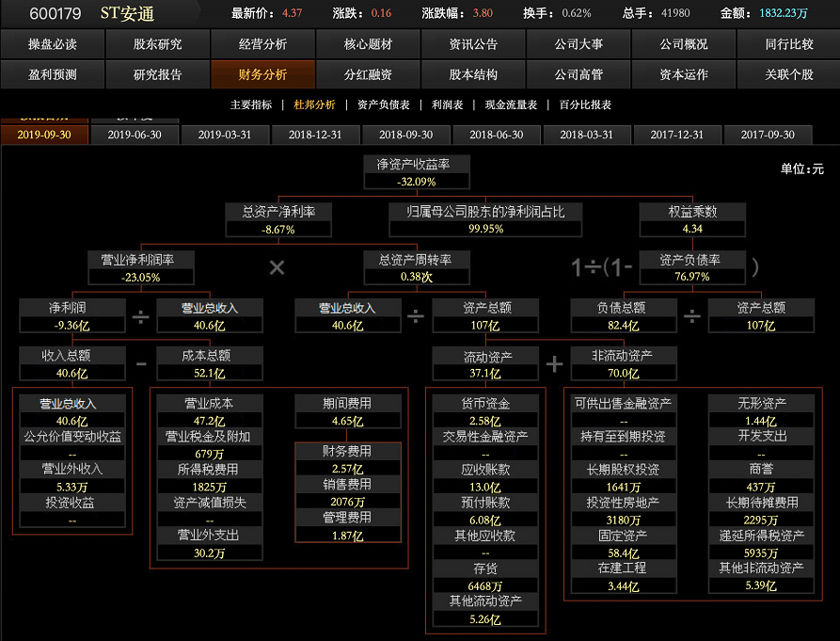
Task: Open the 资产负债表 sub-tab
Action: tap(383, 104)
